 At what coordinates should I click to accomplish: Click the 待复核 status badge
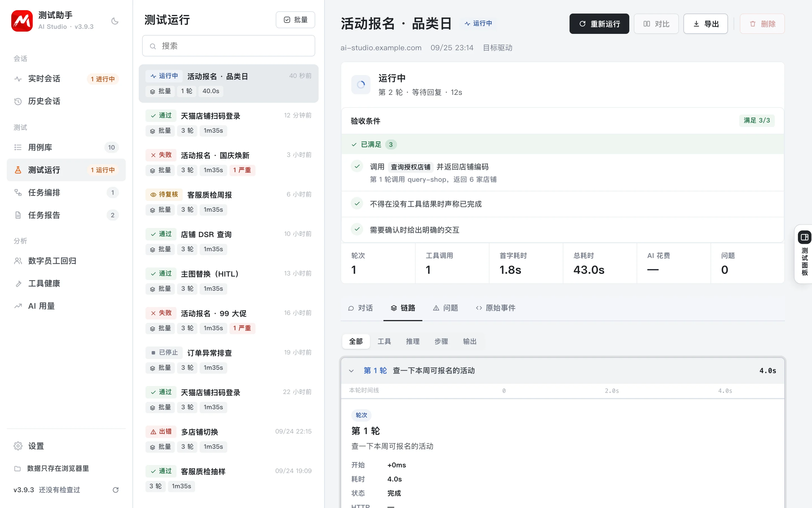point(164,194)
